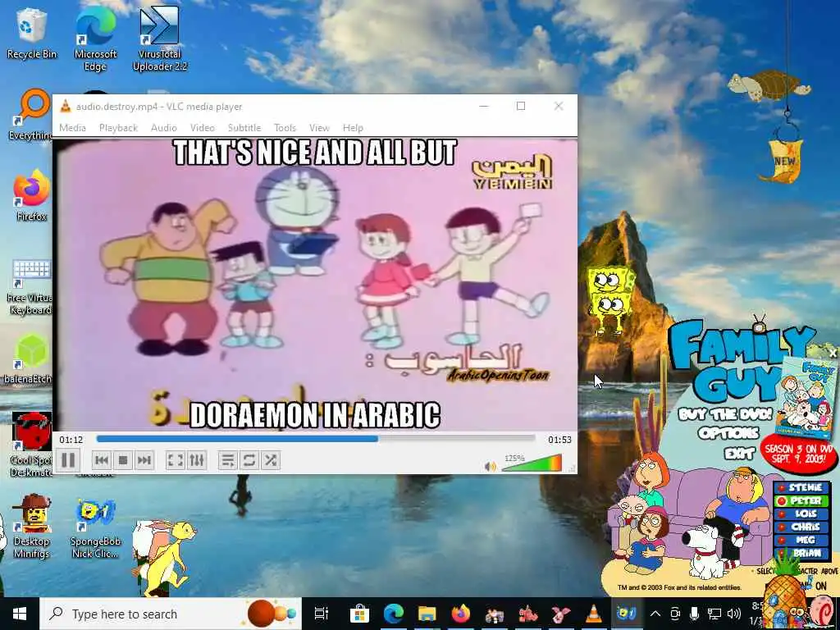Open the Windows Start menu
This screenshot has width=840, height=630.
tap(20, 614)
